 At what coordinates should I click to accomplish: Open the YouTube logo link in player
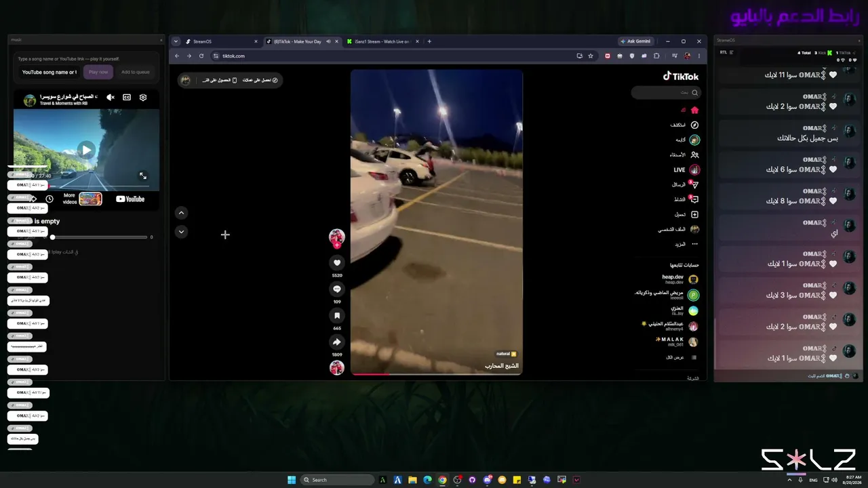coord(130,199)
